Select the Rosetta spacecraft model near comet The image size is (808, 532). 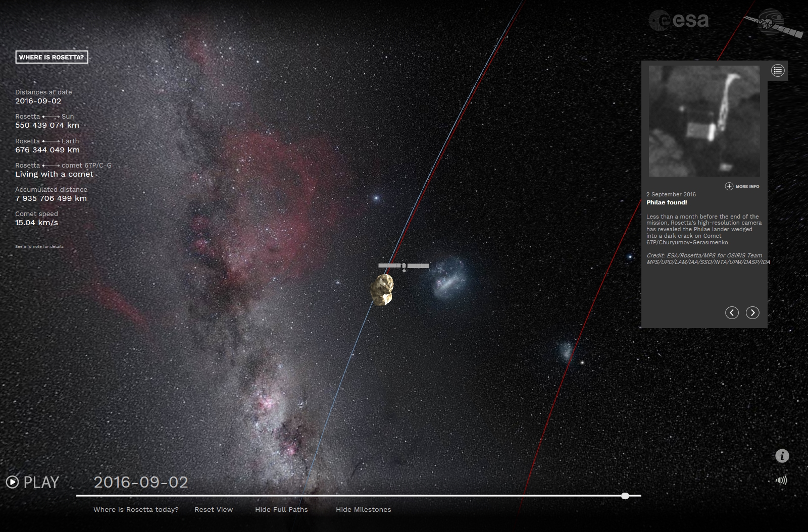coord(404,265)
